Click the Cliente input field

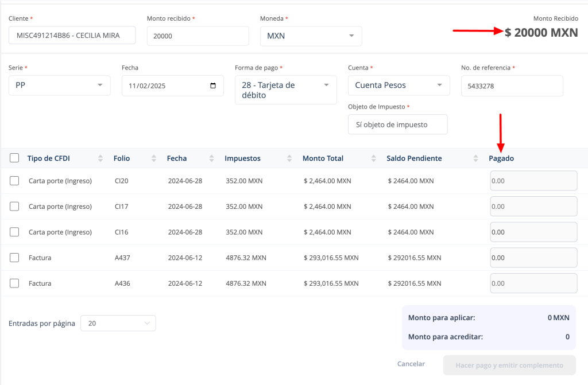[72, 35]
